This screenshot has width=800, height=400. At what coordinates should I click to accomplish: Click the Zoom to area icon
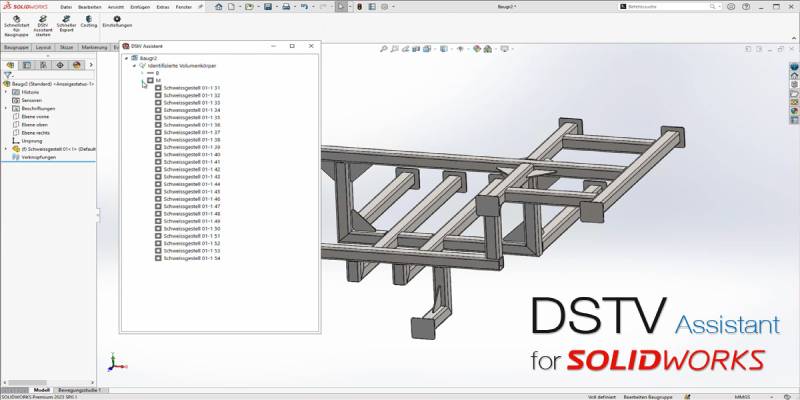pos(394,49)
